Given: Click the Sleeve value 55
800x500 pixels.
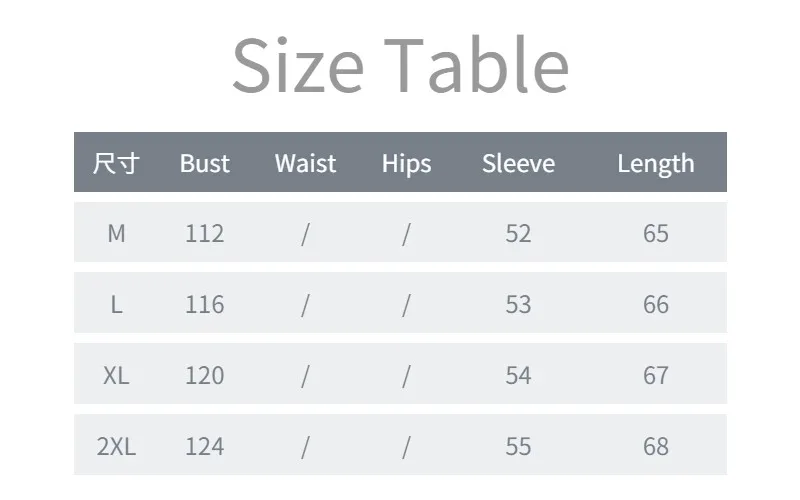Looking at the screenshot, I should (518, 446).
